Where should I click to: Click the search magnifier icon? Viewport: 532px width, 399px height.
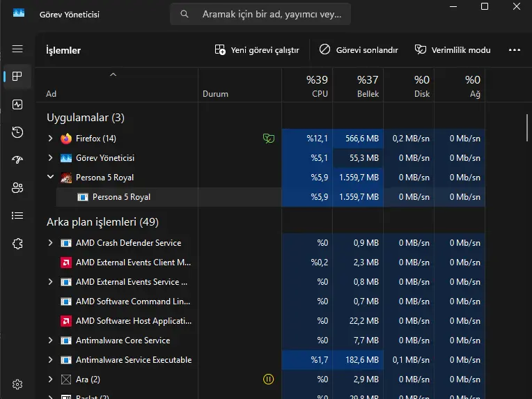tap(185, 14)
